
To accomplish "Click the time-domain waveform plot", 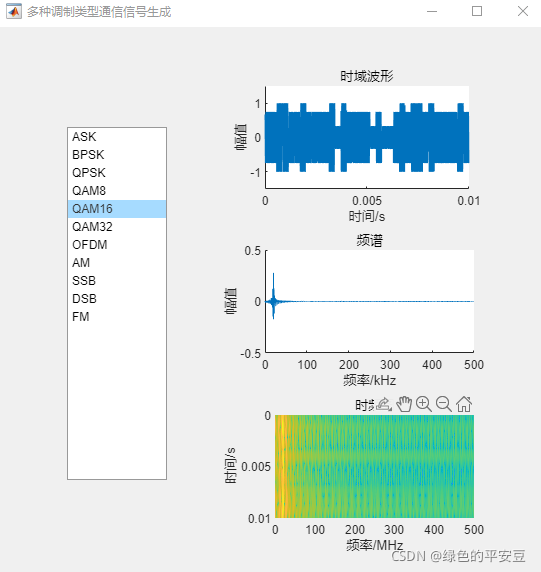I will coord(367,137).
